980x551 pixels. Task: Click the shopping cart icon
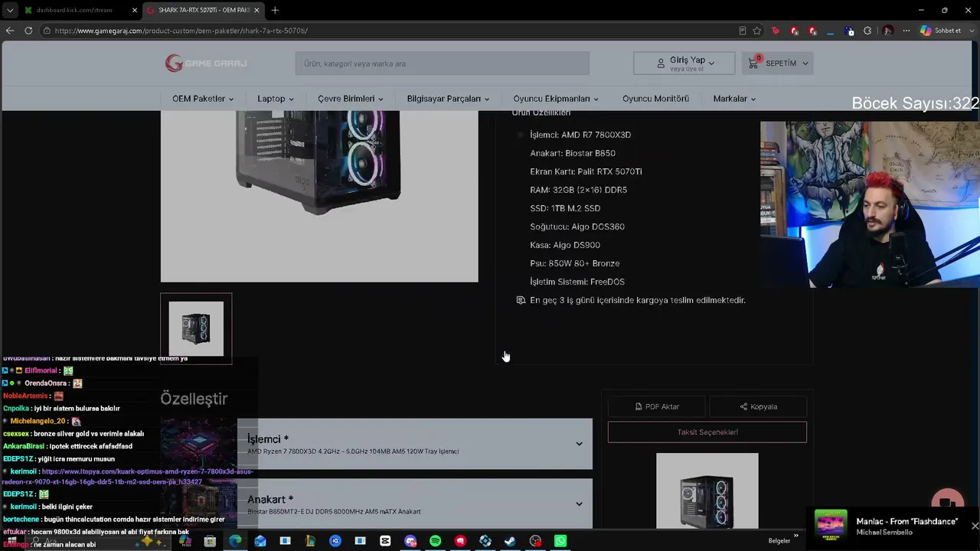click(753, 64)
